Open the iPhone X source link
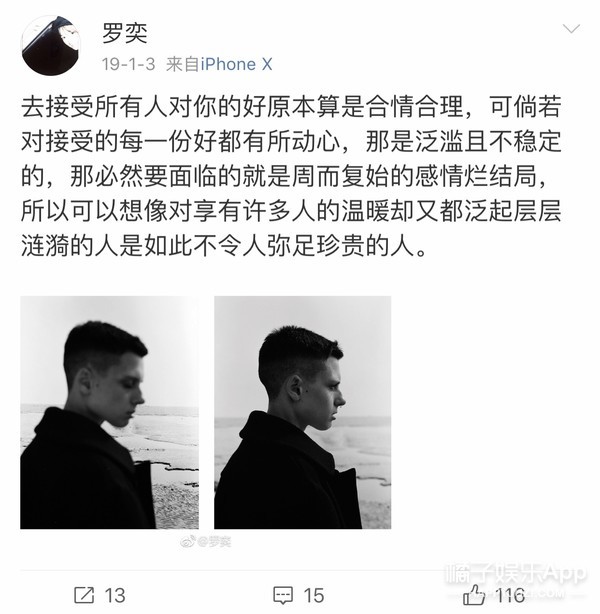600x614 pixels. pyautogui.click(x=236, y=64)
